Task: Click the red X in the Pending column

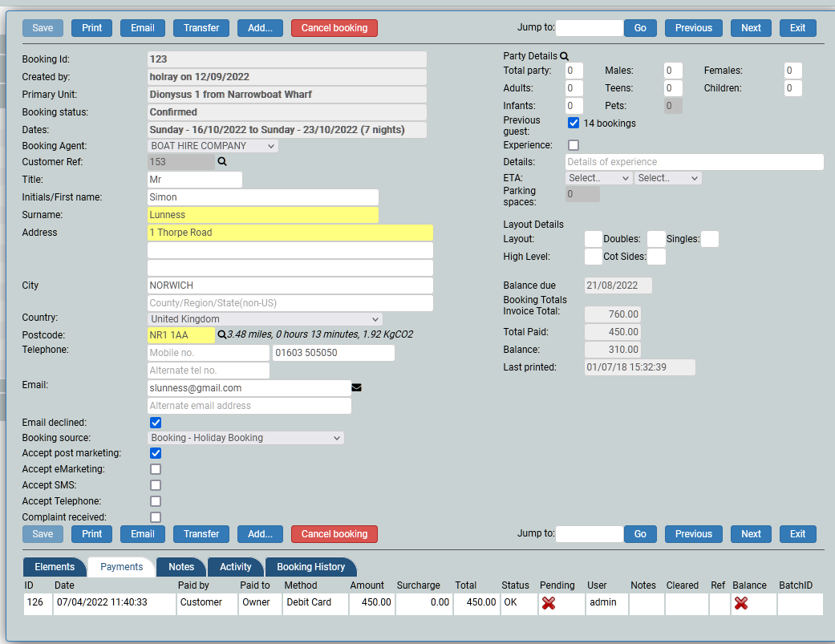Action: [549, 603]
